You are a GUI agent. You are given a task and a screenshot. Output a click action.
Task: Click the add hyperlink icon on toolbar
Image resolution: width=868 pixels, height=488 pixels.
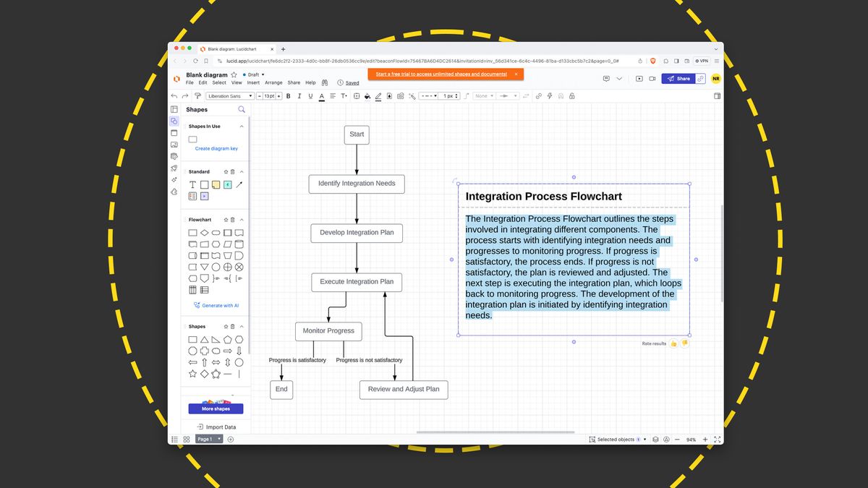539,95
